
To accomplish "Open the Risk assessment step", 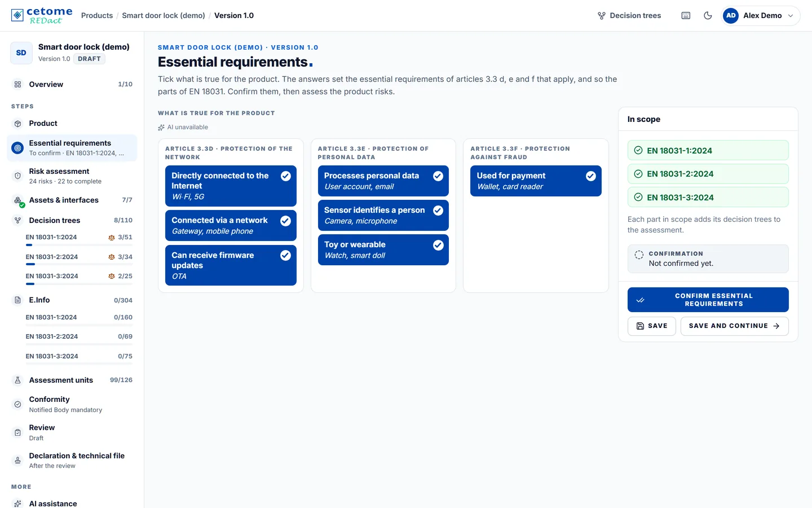I will 72,176.
